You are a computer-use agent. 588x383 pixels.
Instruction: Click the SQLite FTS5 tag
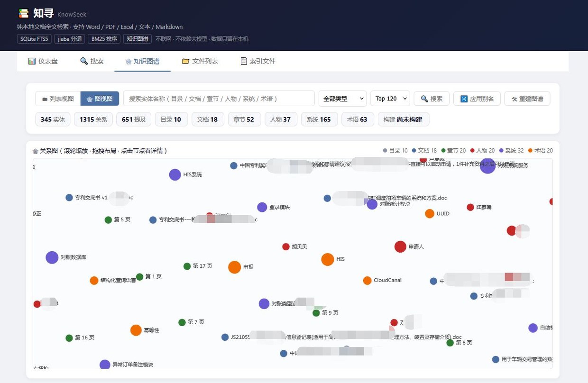[34, 39]
